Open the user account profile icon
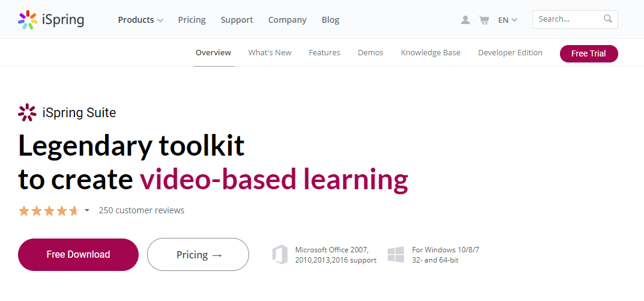Viewport: 644px width, 301px height. click(x=465, y=20)
